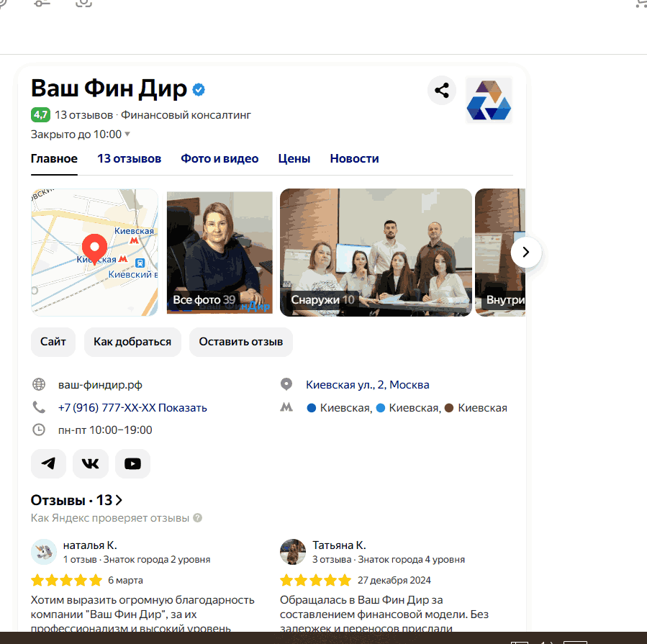Viewport: 647px width, 644px height.
Task: Open the Ваш Фин Дир company logo
Action: (489, 100)
